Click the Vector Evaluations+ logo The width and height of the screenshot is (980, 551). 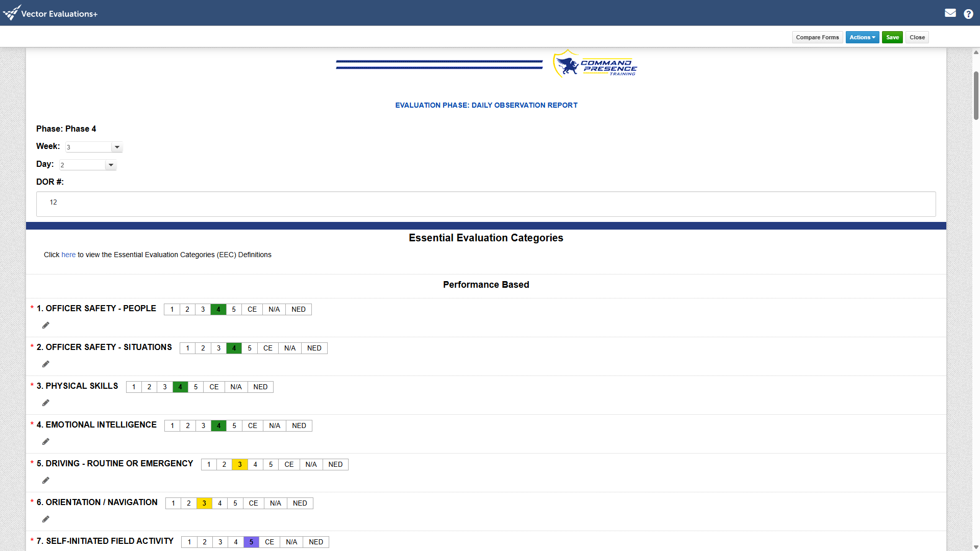(50, 13)
